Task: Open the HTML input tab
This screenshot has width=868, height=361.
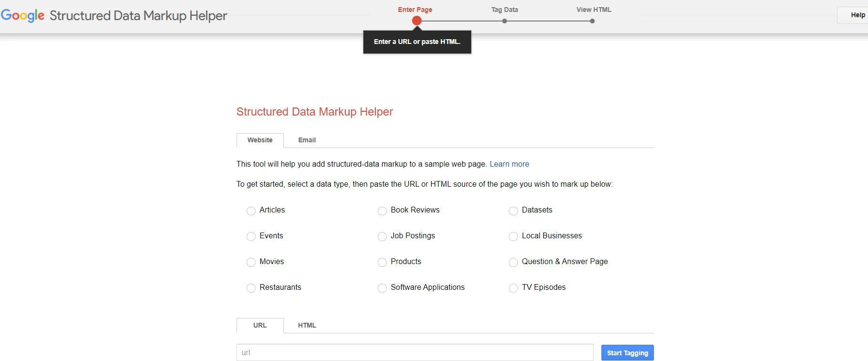Action: (x=307, y=326)
